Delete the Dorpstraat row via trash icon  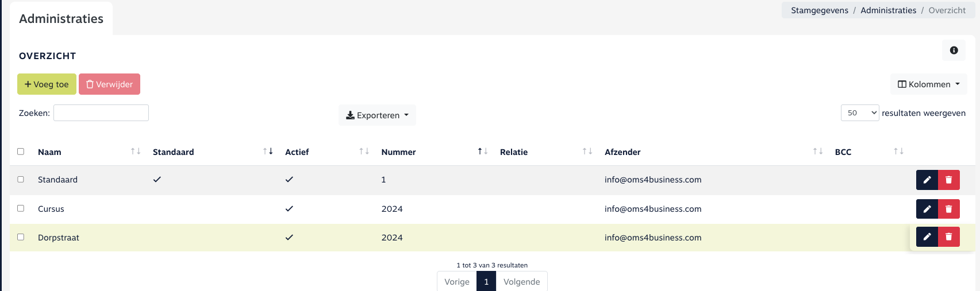coord(949,236)
